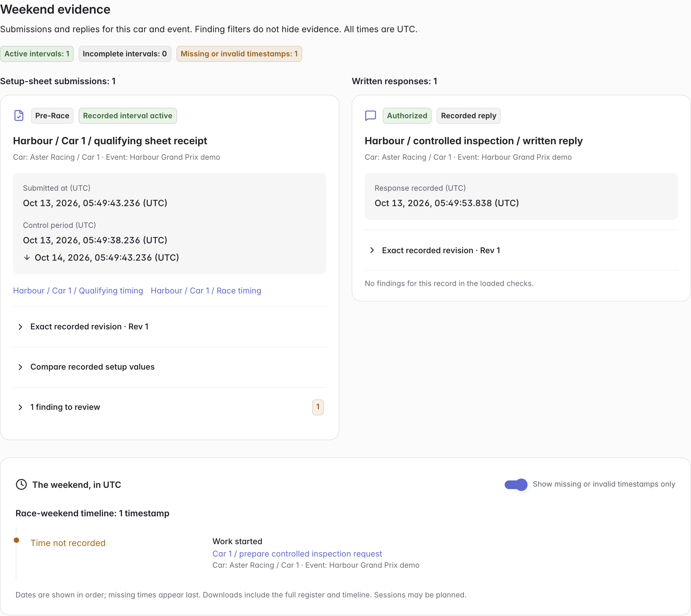The width and height of the screenshot is (691, 616).
Task: Expand Exact recorded revision in written reply card
Action: point(521,250)
